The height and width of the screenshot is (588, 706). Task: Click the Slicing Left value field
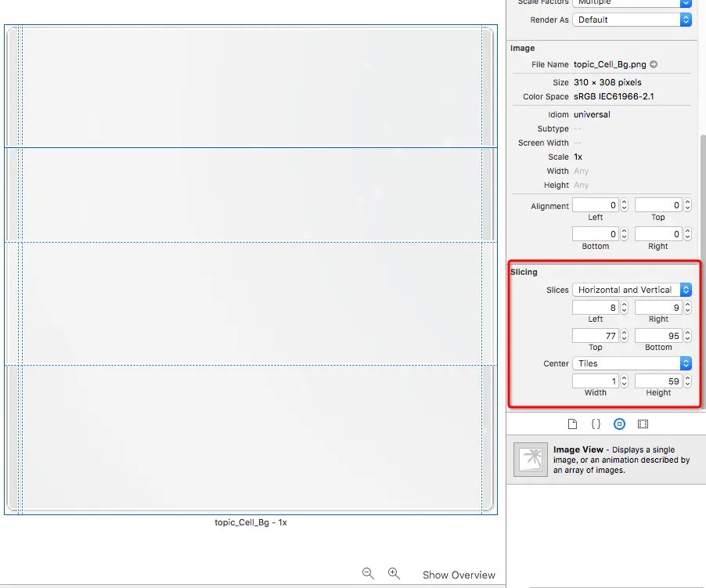[595, 308]
